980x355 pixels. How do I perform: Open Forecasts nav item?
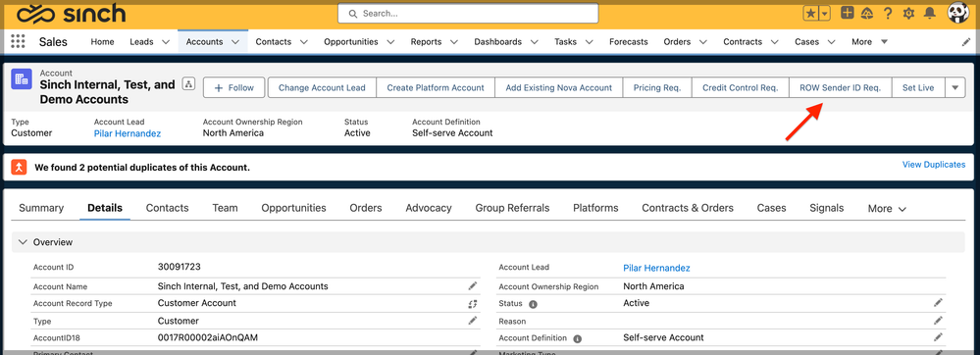coord(629,42)
